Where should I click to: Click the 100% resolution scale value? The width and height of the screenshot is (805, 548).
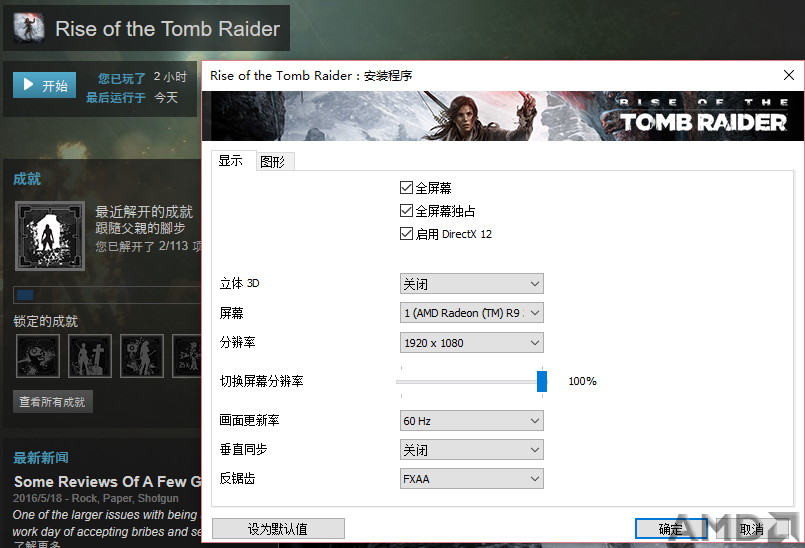(x=582, y=381)
